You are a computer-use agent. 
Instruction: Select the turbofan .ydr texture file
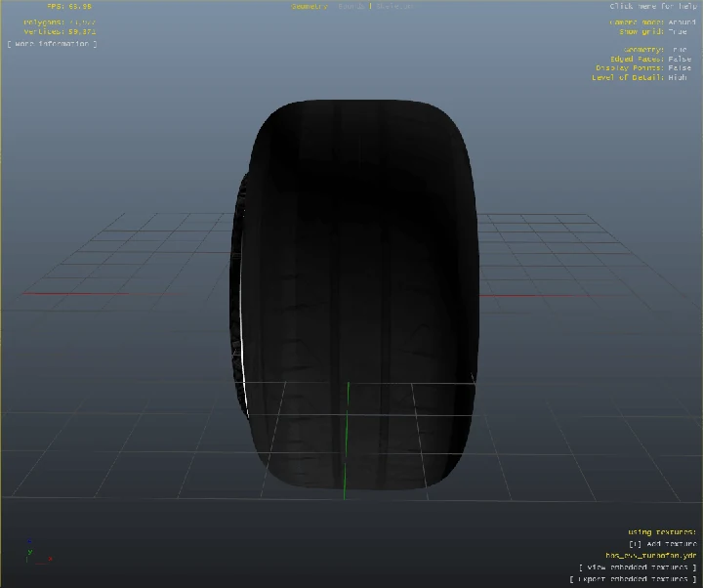pos(651,556)
